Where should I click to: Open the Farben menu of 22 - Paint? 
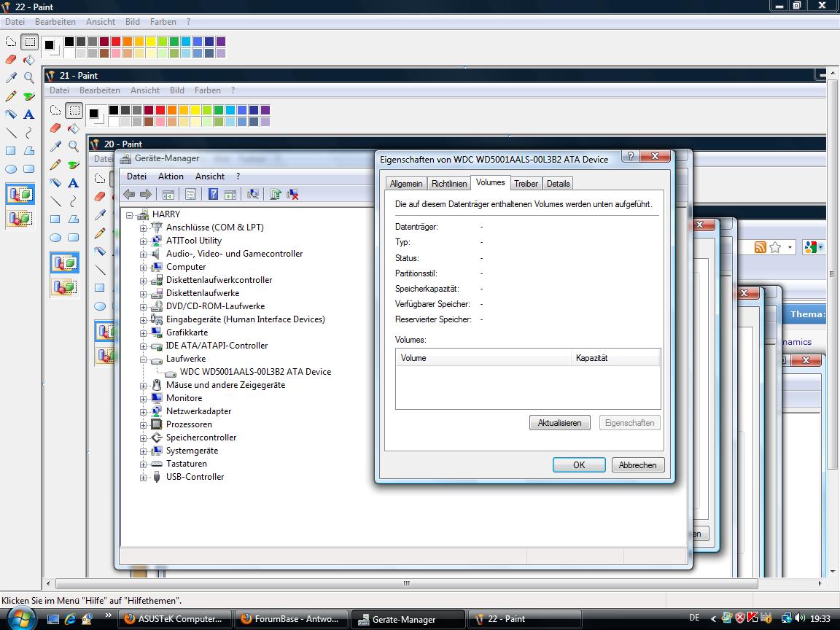pyautogui.click(x=163, y=22)
